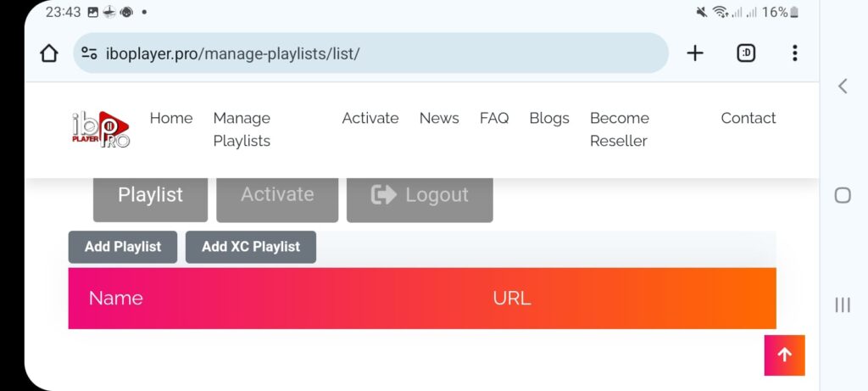Open the News page link
The image size is (868, 391).
(x=439, y=119)
